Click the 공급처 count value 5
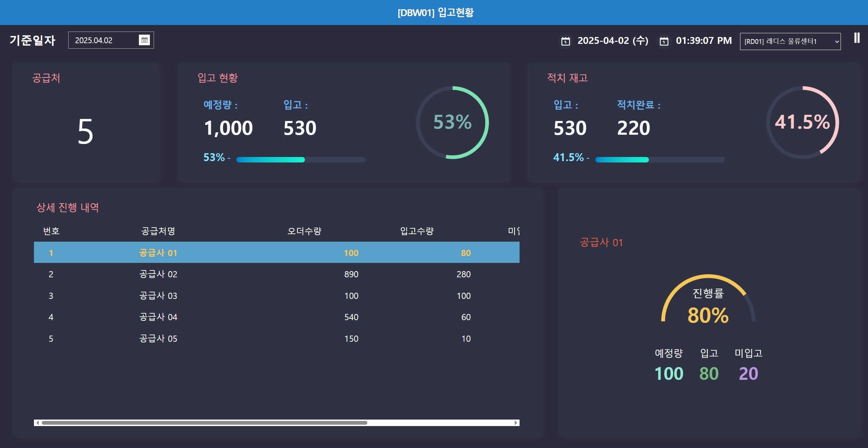The width and height of the screenshot is (868, 448). 85,131
